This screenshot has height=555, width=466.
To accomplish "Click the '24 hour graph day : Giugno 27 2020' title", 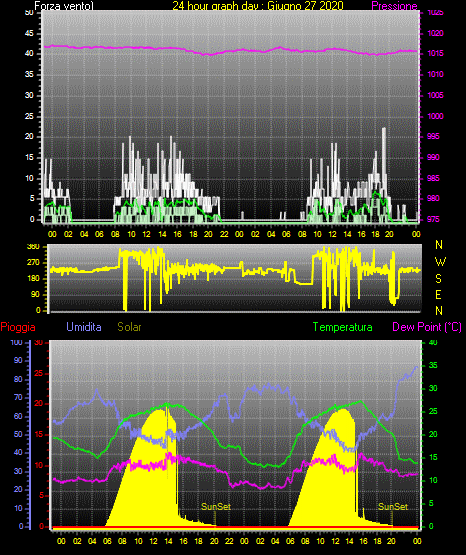I will [x=258, y=6].
